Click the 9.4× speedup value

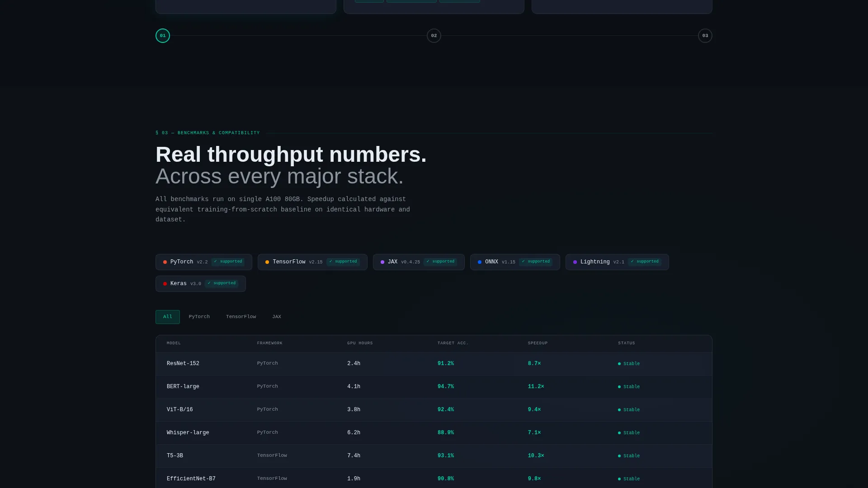pyautogui.click(x=534, y=410)
